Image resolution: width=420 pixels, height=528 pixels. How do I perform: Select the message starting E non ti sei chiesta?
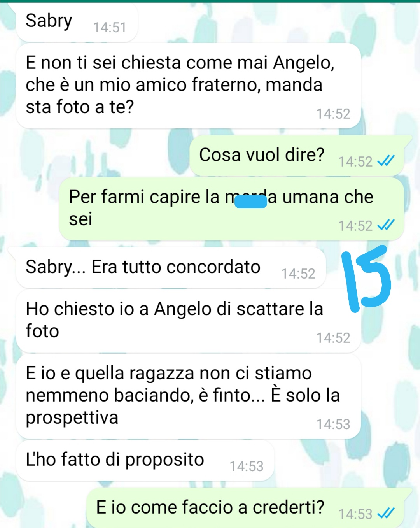point(189,86)
